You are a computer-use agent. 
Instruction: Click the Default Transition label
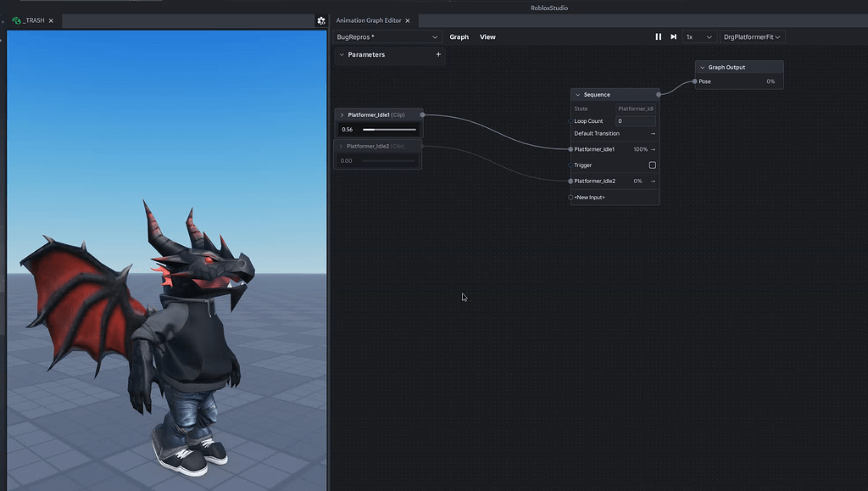coord(597,133)
